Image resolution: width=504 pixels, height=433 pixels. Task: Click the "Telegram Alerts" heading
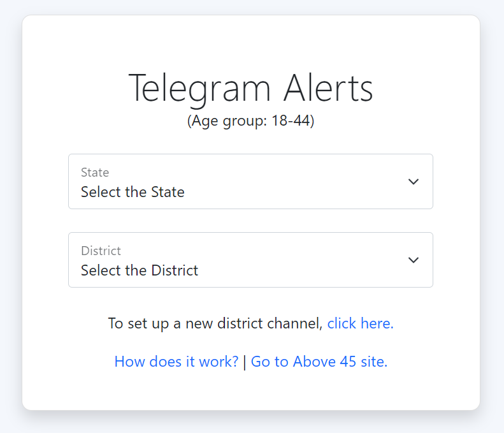tap(250, 88)
